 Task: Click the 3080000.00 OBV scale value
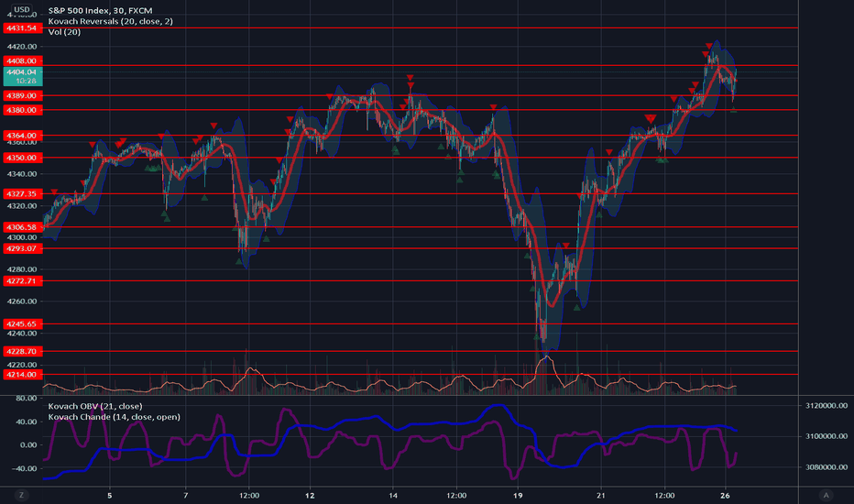coord(827,467)
